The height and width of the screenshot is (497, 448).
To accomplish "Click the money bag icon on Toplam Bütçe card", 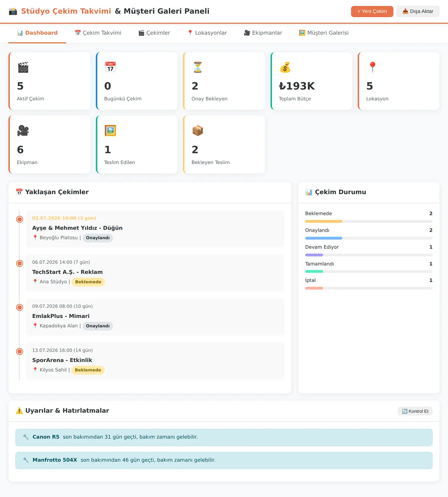I will point(285,67).
